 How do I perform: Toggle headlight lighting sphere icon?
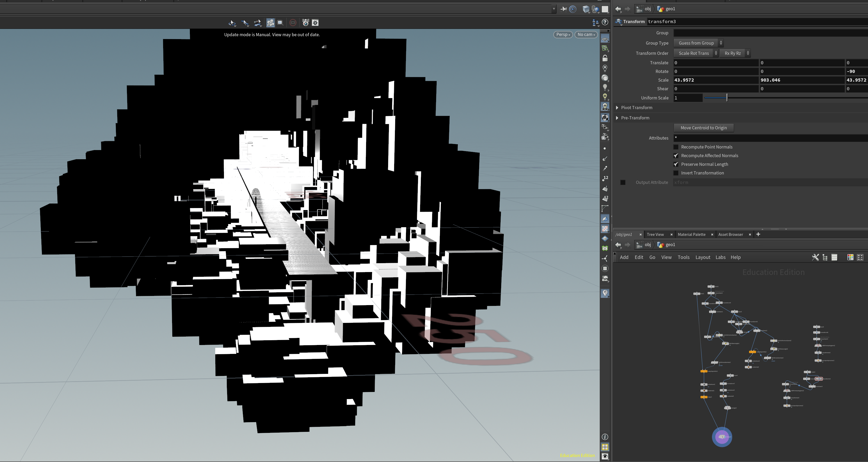click(605, 78)
